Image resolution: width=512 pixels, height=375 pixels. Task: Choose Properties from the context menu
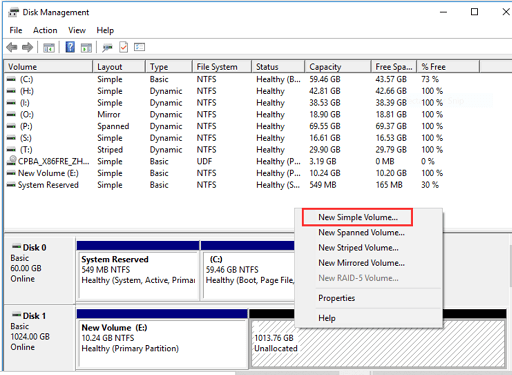click(x=336, y=298)
